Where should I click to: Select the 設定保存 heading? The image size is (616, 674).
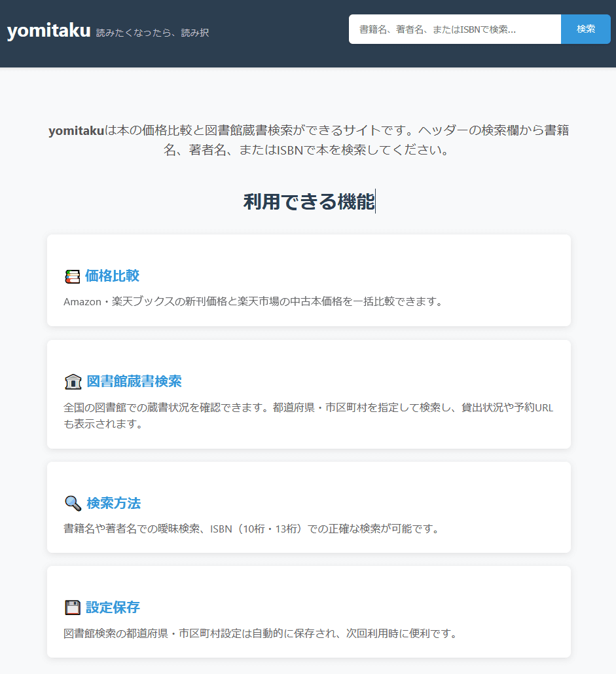point(113,607)
